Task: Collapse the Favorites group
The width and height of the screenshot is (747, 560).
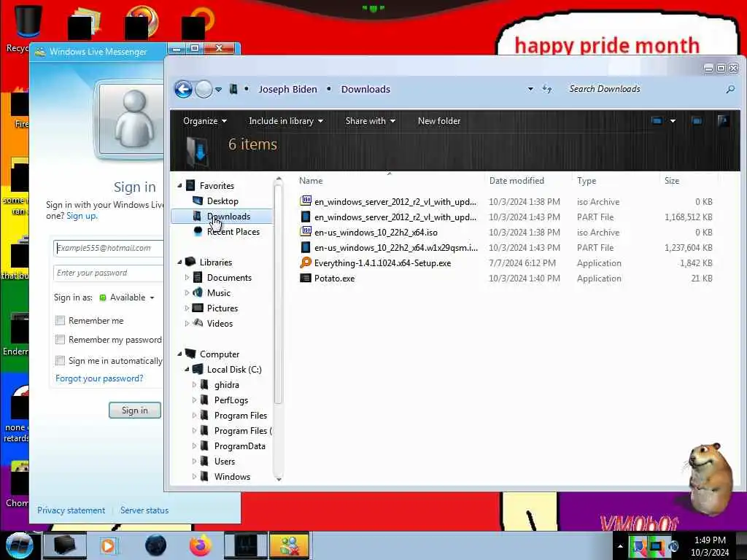Action: (179, 186)
